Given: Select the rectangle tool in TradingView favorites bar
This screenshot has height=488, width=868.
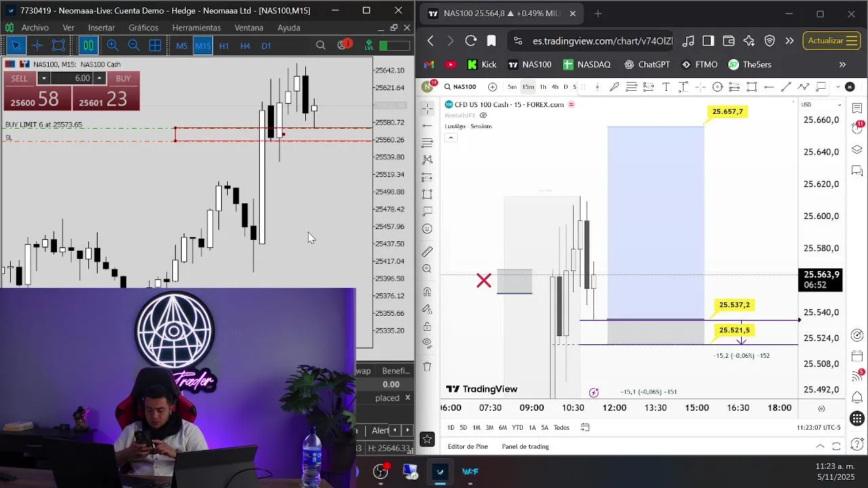Looking at the screenshot, I should click(751, 87).
